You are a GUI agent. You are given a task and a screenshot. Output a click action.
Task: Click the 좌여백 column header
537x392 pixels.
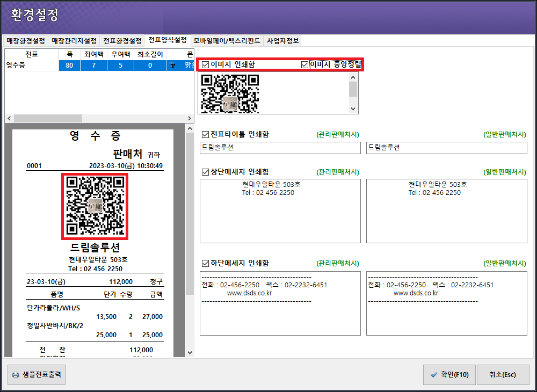(94, 54)
